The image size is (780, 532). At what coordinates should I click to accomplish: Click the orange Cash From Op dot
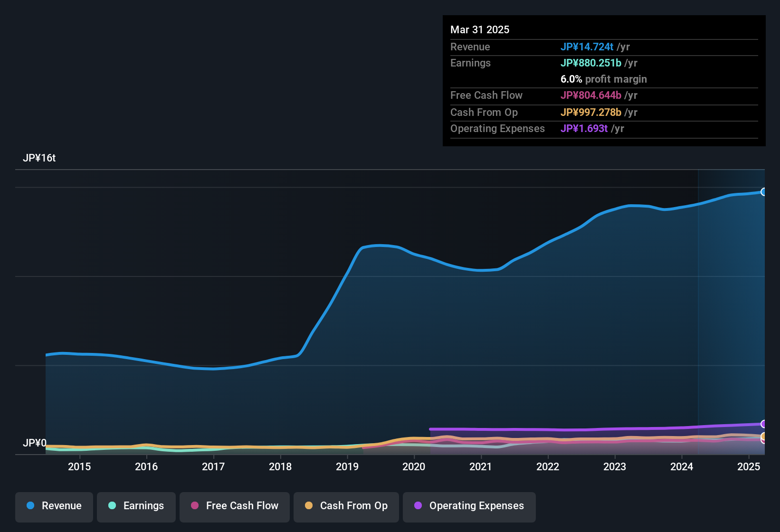[x=309, y=505]
